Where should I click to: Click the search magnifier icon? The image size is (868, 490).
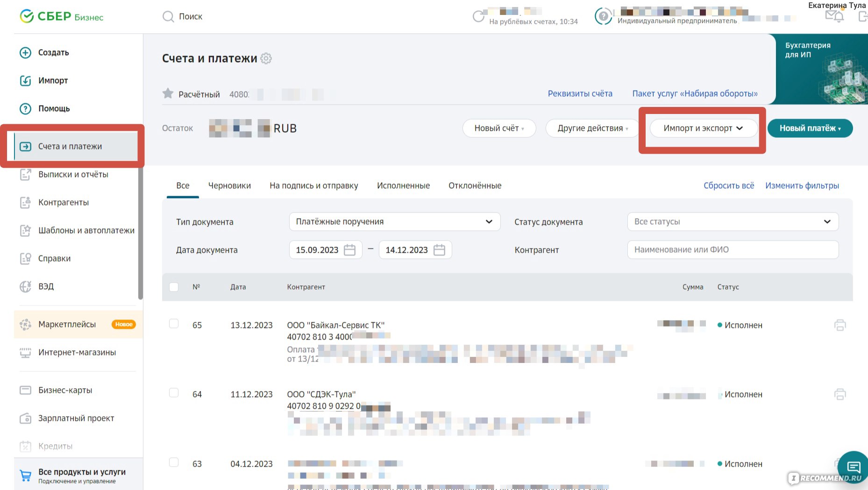coord(168,17)
